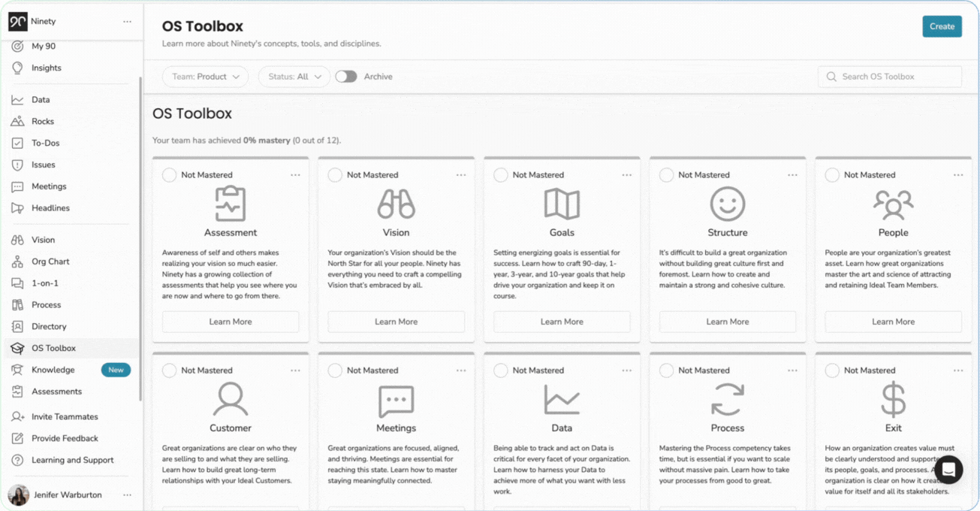This screenshot has height=511, width=980.
Task: Click Learn More on Vision card
Action: (396, 322)
